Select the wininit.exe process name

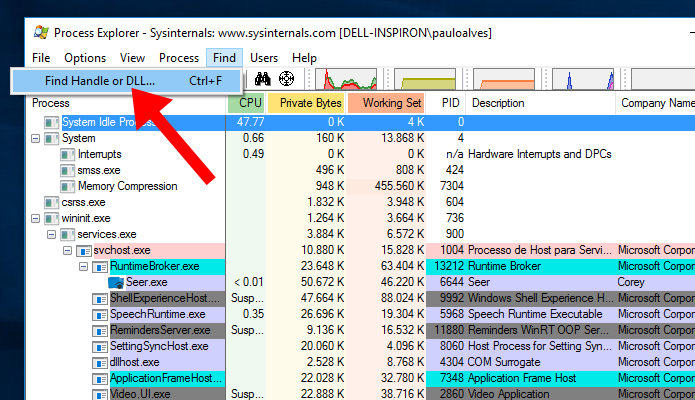click(x=86, y=218)
